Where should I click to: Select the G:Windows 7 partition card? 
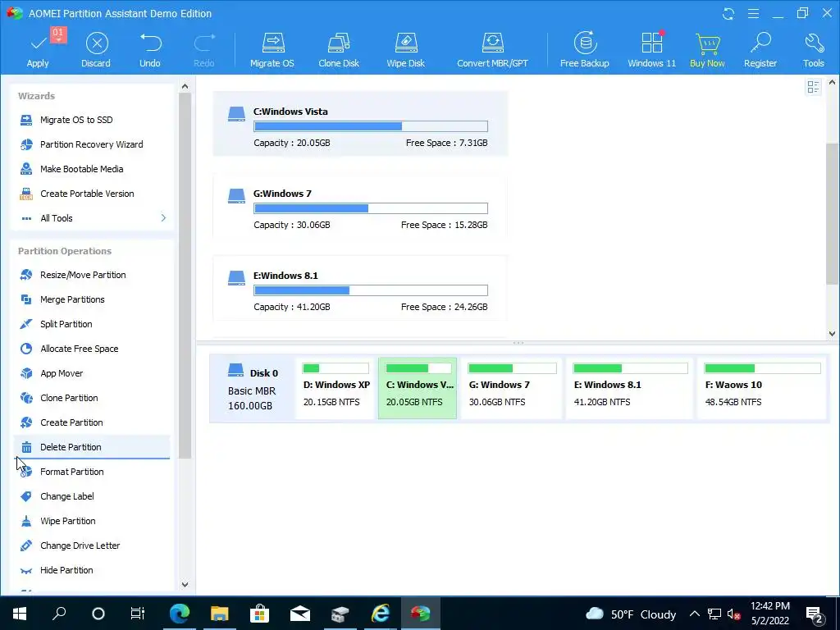[x=360, y=206]
